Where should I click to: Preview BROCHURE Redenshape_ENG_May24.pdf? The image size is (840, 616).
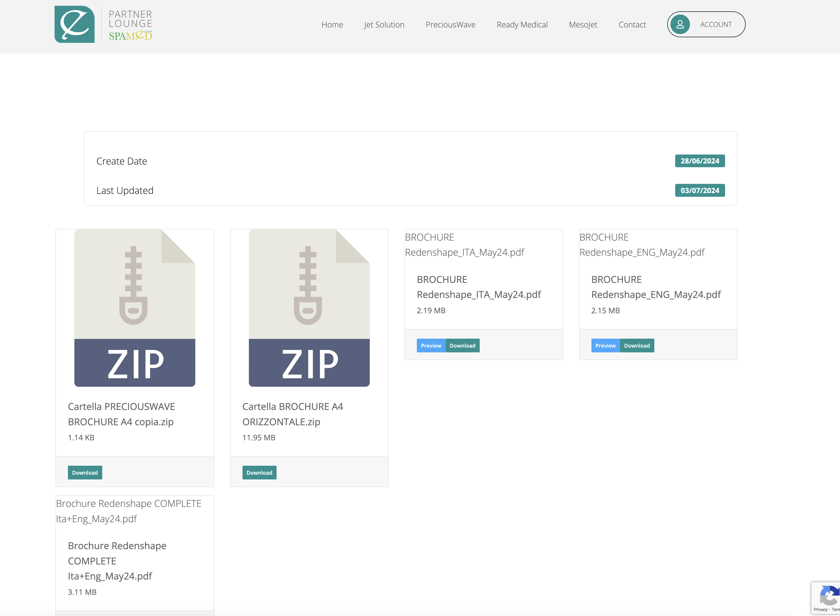605,346
